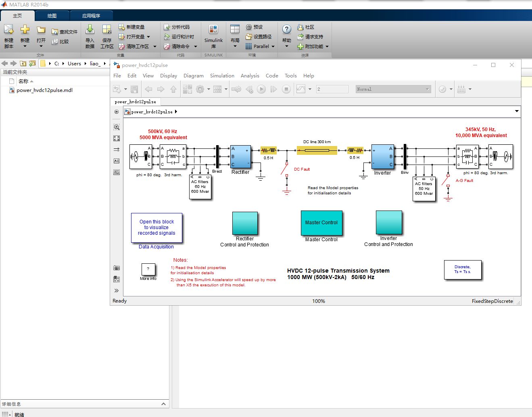Switch to the Home (主页) ribbon tab
Screen dimensions: 532x417
click(17, 16)
